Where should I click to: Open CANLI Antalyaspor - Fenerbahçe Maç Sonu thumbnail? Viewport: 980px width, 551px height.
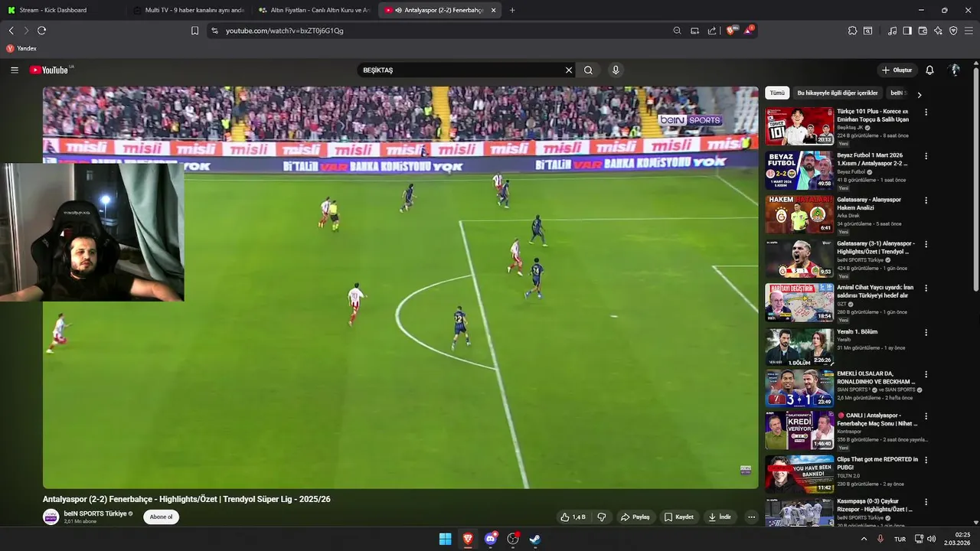click(799, 430)
